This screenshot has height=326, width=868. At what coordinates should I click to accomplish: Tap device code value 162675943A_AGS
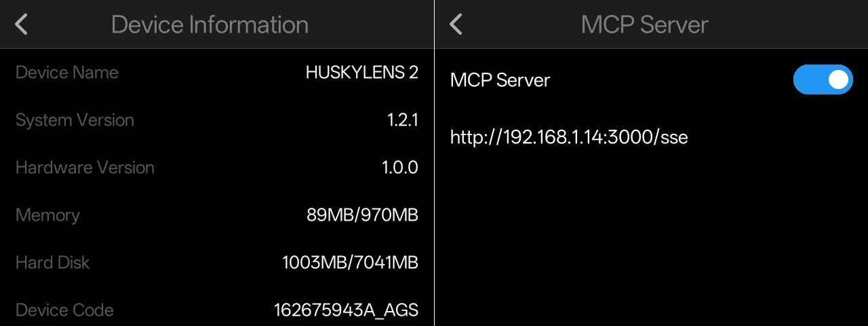[346, 310]
